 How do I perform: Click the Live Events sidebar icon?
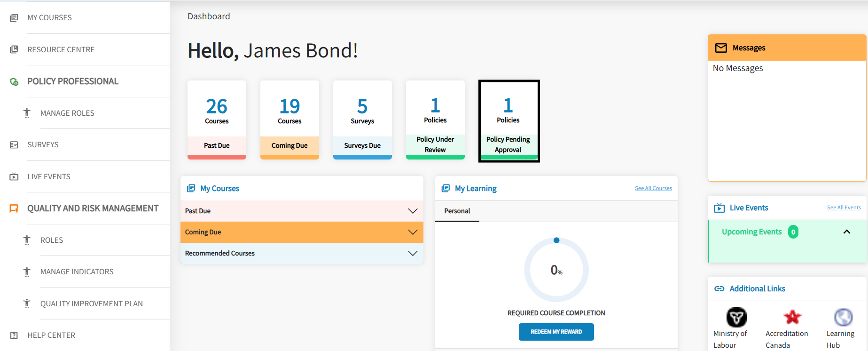[x=14, y=176]
